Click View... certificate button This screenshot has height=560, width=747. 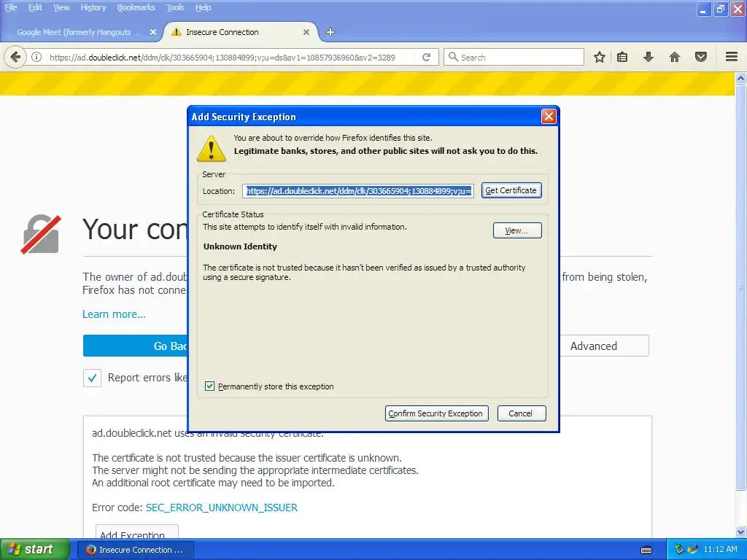tap(517, 230)
